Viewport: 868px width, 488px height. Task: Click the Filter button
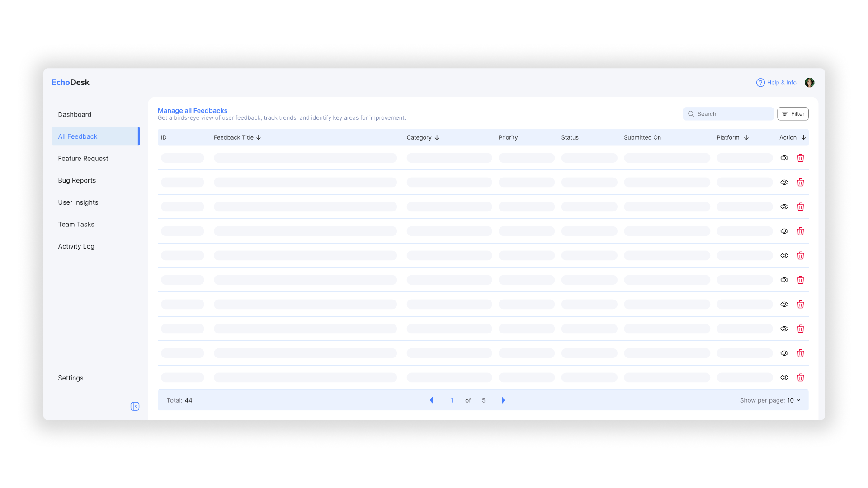[x=793, y=114]
